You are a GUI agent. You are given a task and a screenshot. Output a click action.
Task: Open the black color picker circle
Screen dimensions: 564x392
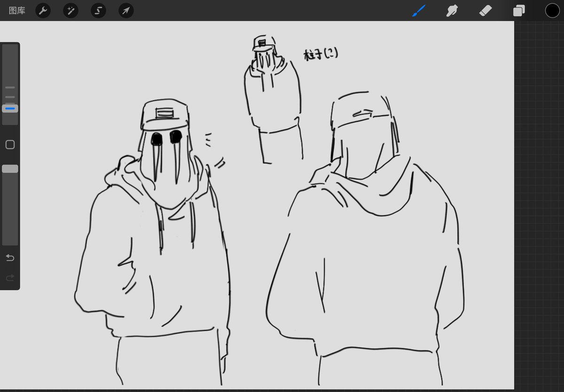click(552, 10)
